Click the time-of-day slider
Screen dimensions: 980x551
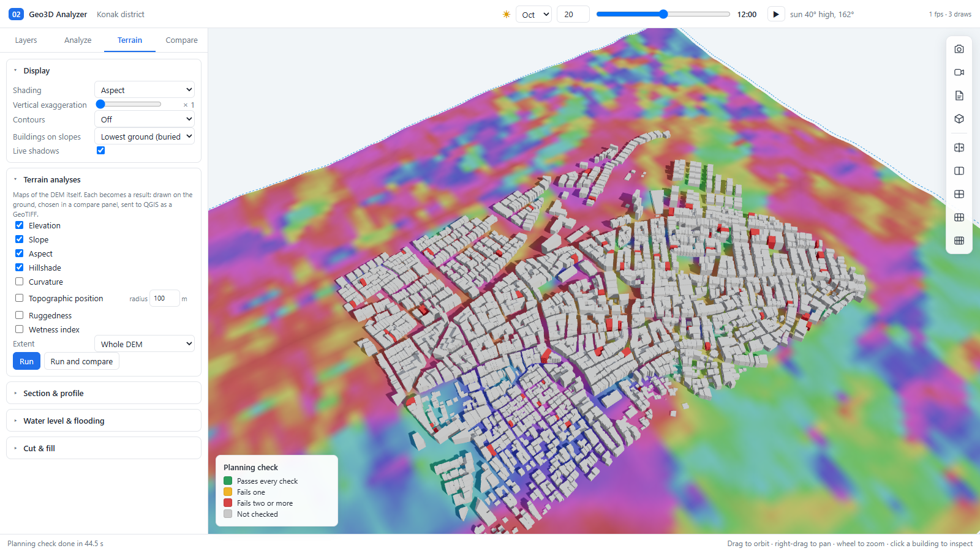tap(663, 14)
